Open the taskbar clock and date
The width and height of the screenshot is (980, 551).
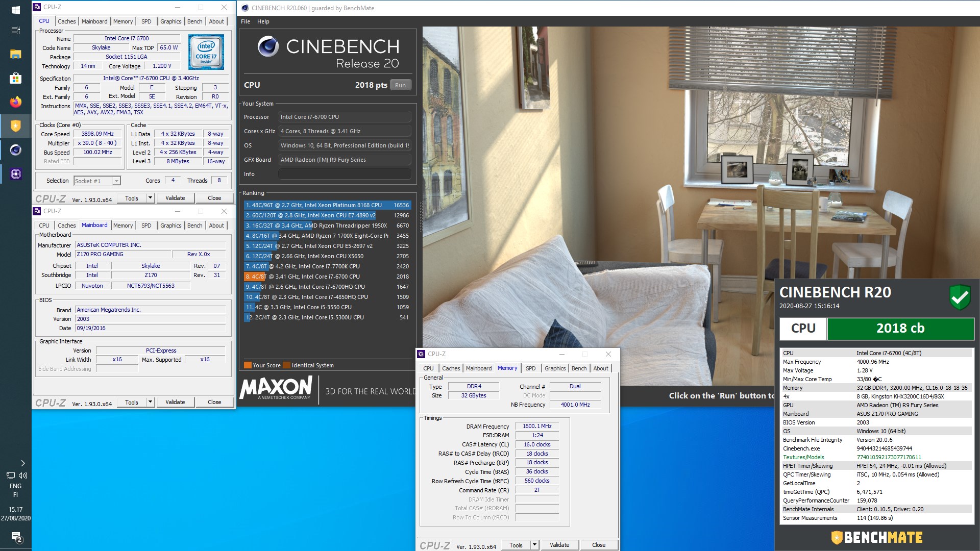(15, 514)
